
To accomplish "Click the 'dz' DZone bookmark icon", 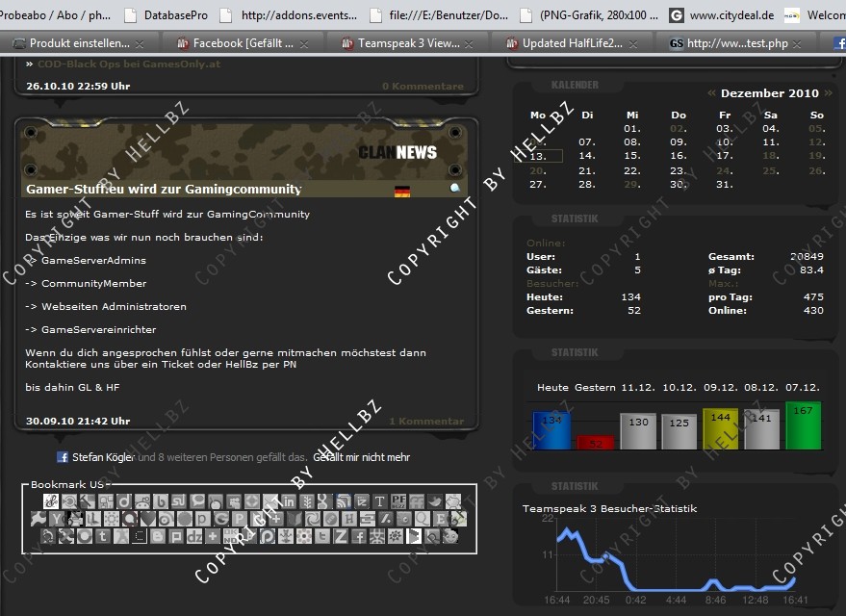I will tap(195, 536).
